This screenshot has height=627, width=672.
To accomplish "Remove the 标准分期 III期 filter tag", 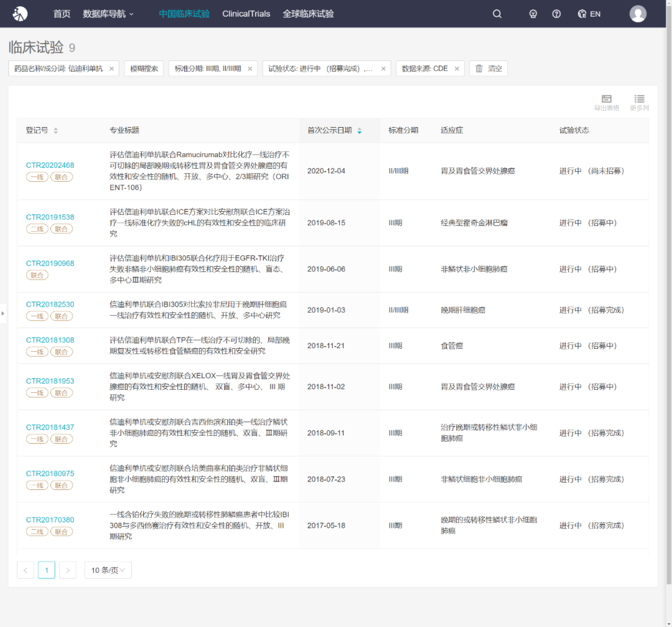I will point(250,68).
